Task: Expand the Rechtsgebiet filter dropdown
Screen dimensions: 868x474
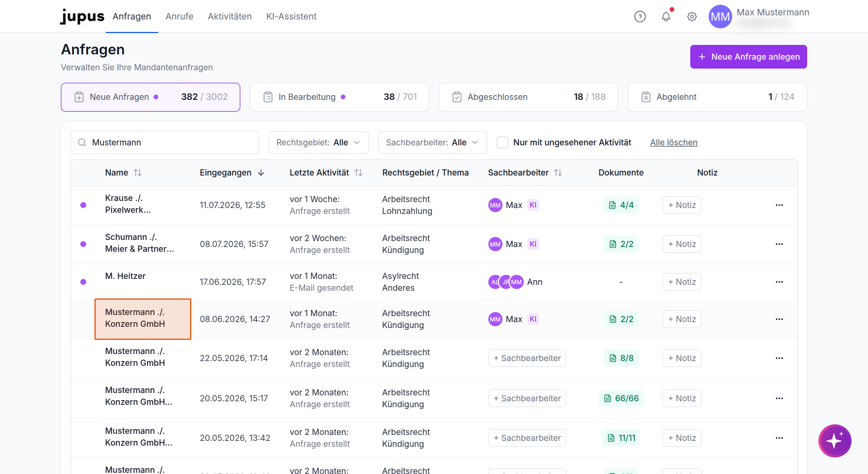Action: tap(319, 142)
